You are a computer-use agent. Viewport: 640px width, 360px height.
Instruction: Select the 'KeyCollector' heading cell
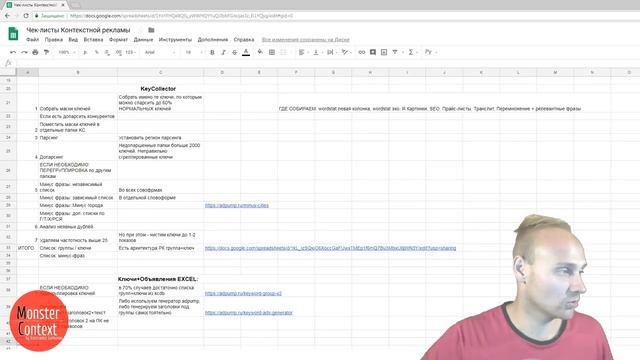point(160,89)
